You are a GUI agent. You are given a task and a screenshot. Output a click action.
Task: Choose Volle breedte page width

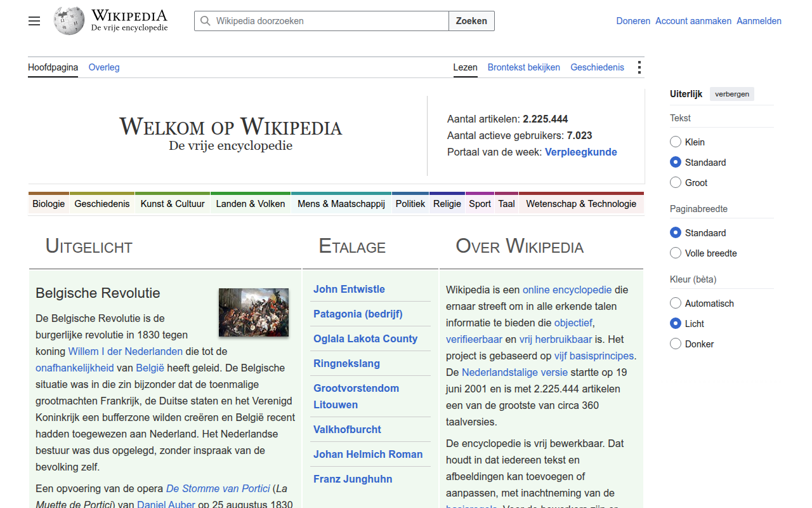point(676,253)
